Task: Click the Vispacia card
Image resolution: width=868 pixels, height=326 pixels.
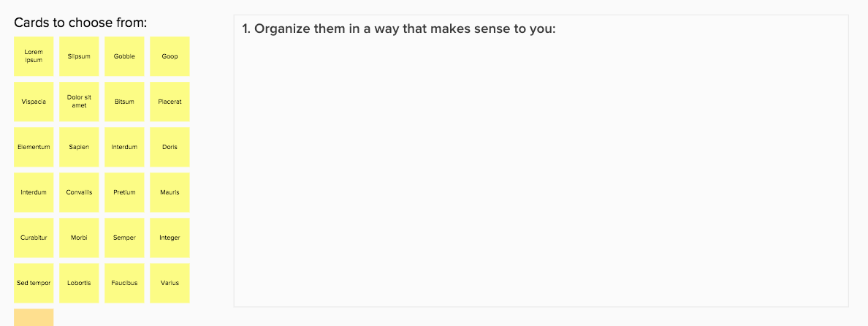Action: pos(34,102)
